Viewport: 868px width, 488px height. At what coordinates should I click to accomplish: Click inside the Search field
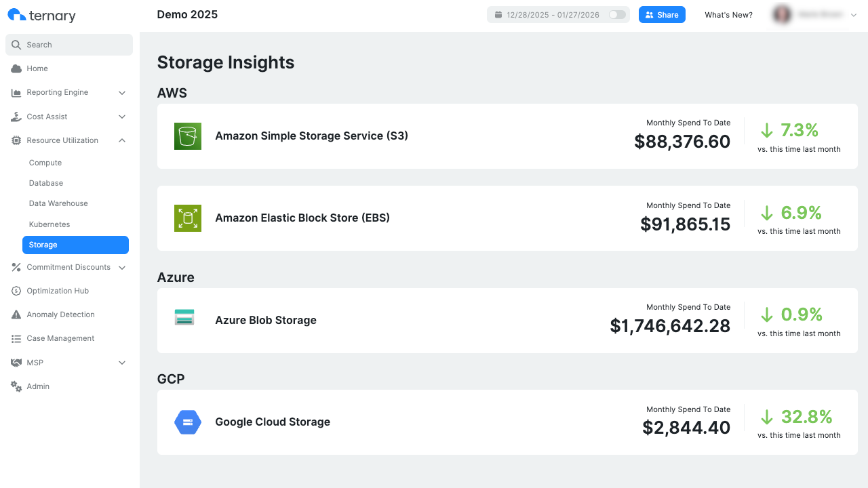(68, 45)
